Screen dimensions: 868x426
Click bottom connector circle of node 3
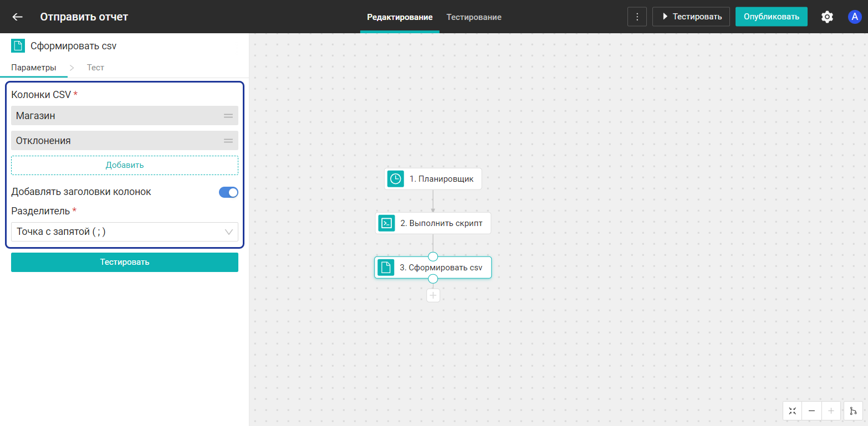(433, 279)
